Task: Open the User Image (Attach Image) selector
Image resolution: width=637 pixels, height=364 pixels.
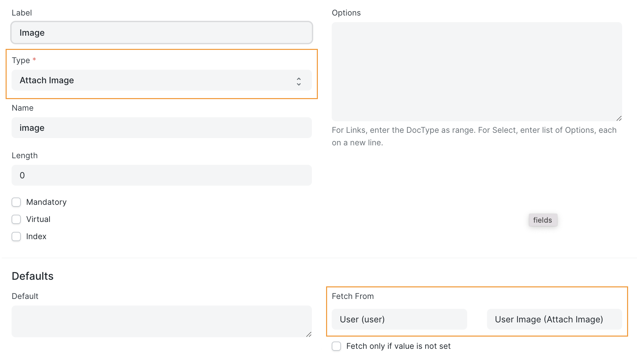Action: coord(554,319)
